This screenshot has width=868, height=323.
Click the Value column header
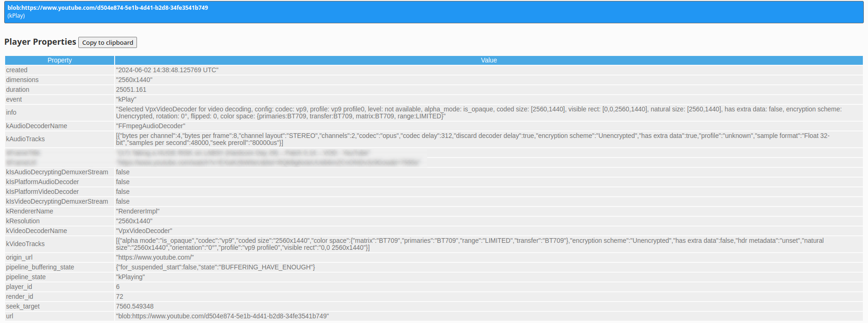[x=489, y=60]
